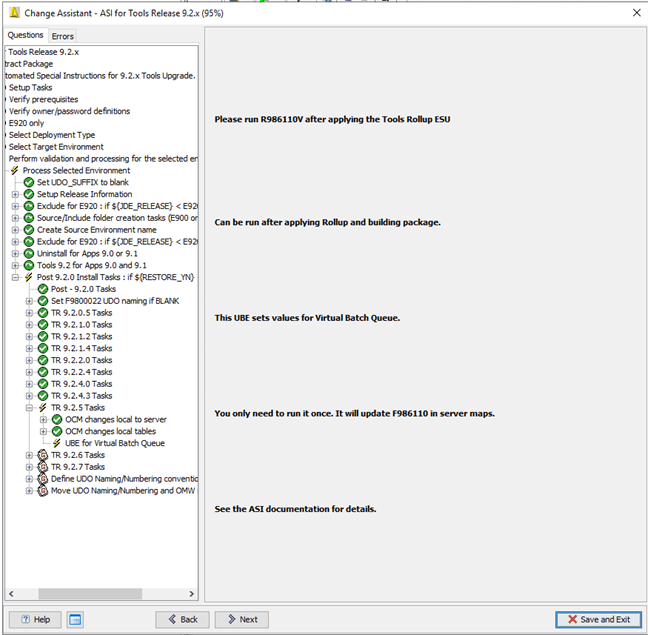Proceed with the Next button
Image resolution: width=648 pixels, height=635 pixels.
point(242,619)
